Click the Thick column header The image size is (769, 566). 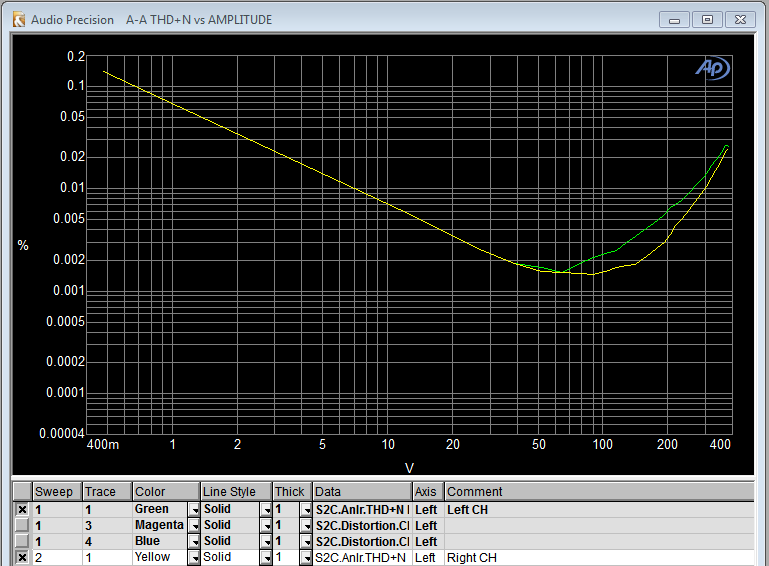(292, 491)
